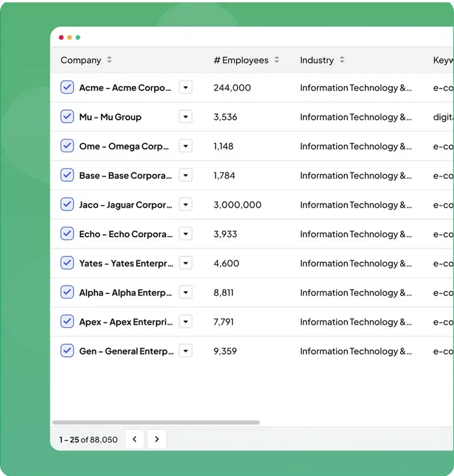
Task: Open the Echo Corporation row dropdown
Action: pyautogui.click(x=185, y=233)
